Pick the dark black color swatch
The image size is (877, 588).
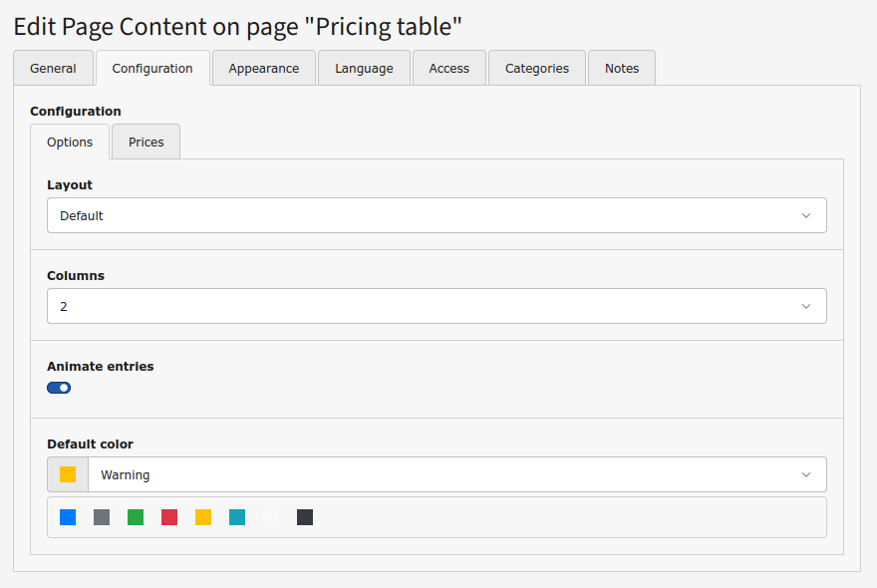[x=305, y=517]
